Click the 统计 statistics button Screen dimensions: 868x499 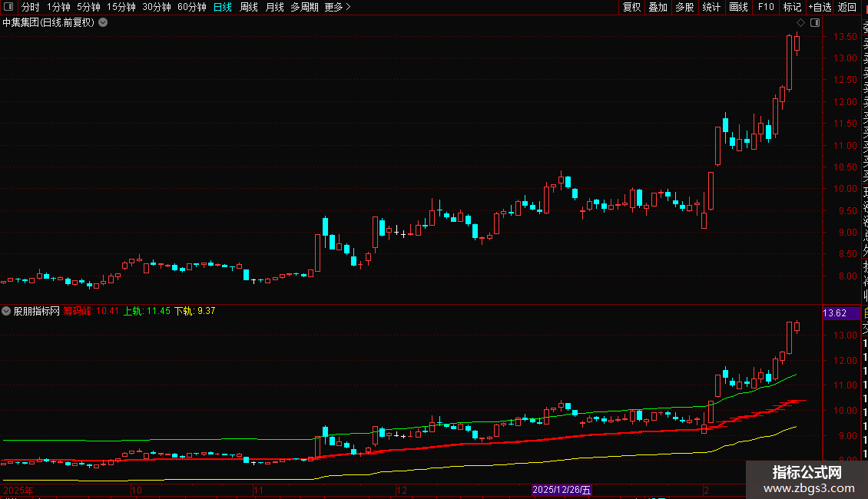(711, 7)
